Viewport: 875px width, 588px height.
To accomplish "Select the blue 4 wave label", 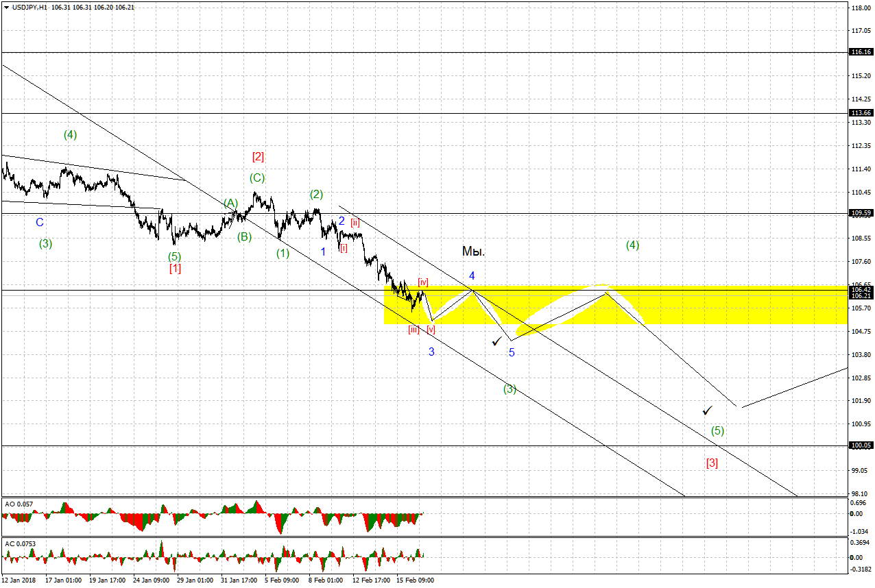I will point(472,275).
